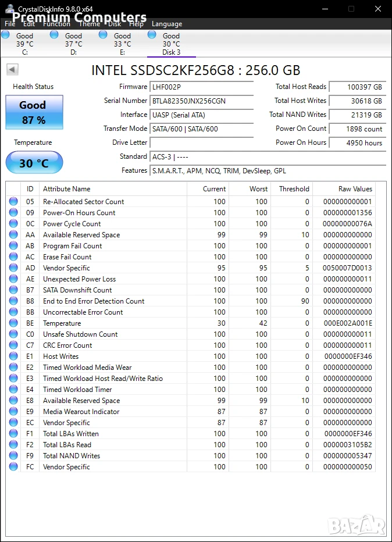The height and width of the screenshot is (542, 392).
Task: Click raw value 000E002A001E
Action: [348, 323]
